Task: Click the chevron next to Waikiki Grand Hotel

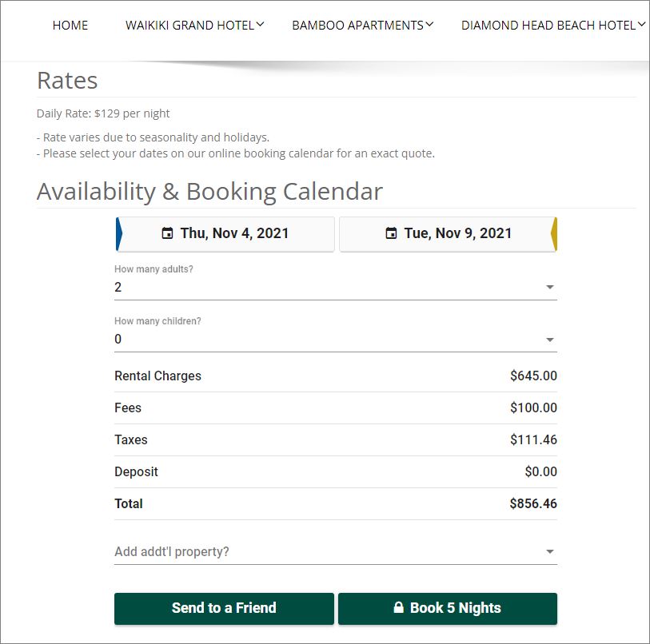Action: (x=261, y=25)
